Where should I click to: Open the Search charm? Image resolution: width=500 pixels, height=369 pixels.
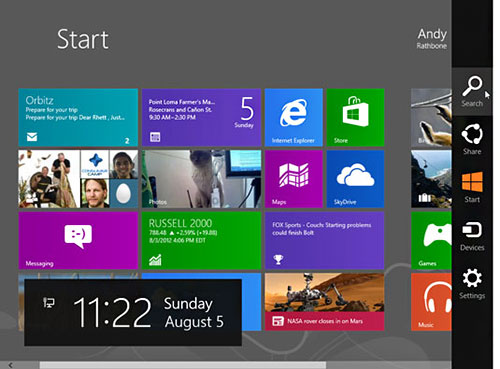472,92
